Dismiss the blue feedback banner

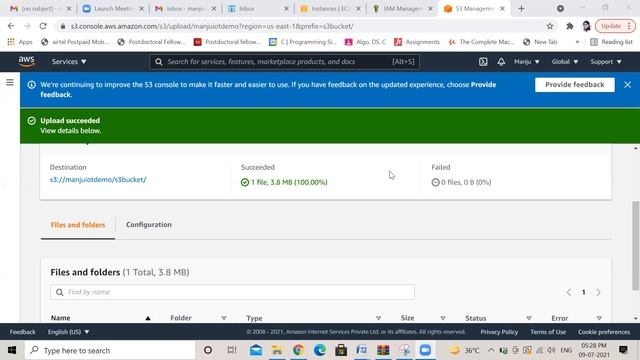627,84
